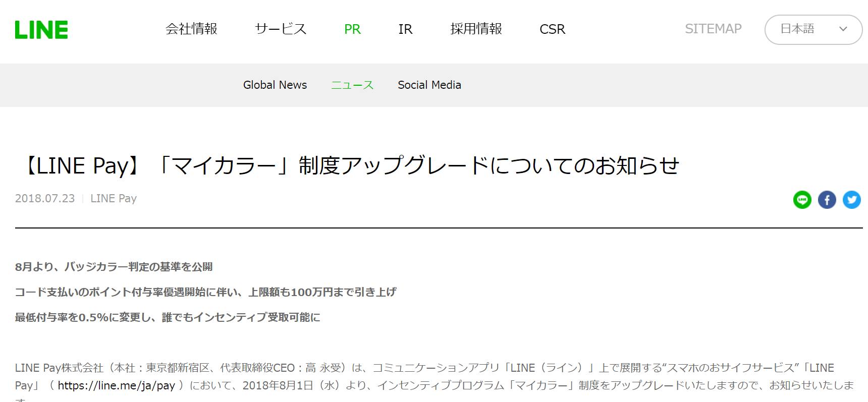Open the https://line.me/ja/pay link
The image size is (868, 402).
pos(116,386)
